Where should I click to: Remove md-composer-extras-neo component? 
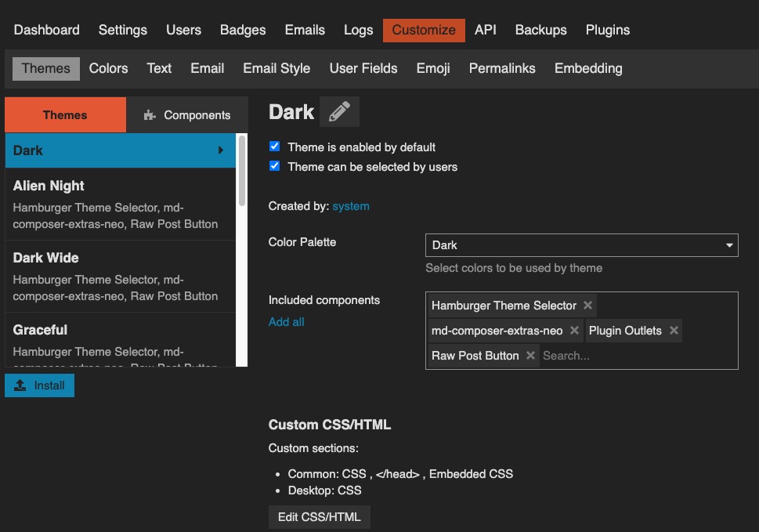(x=574, y=331)
